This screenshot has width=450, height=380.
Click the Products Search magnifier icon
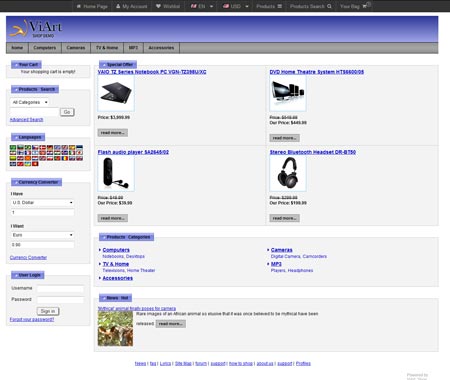tap(329, 6)
